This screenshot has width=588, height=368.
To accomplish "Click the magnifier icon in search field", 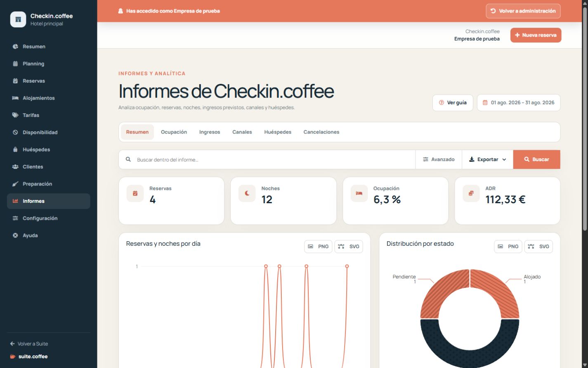I will 128,159.
